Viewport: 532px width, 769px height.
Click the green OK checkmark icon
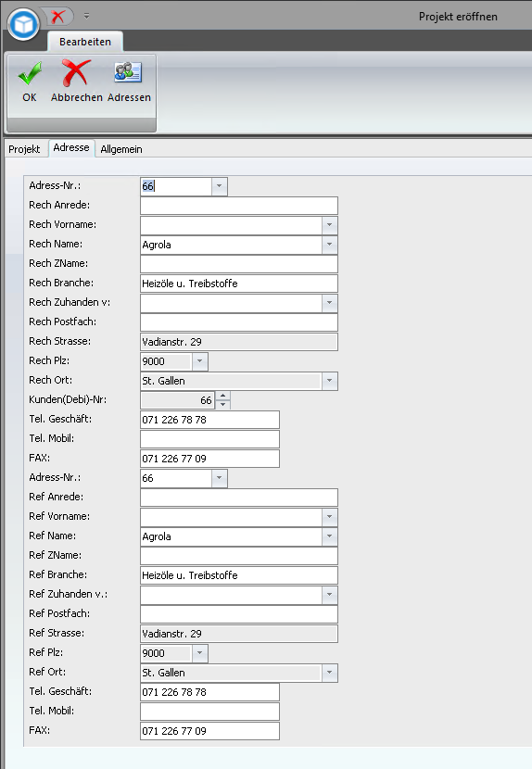tap(30, 73)
